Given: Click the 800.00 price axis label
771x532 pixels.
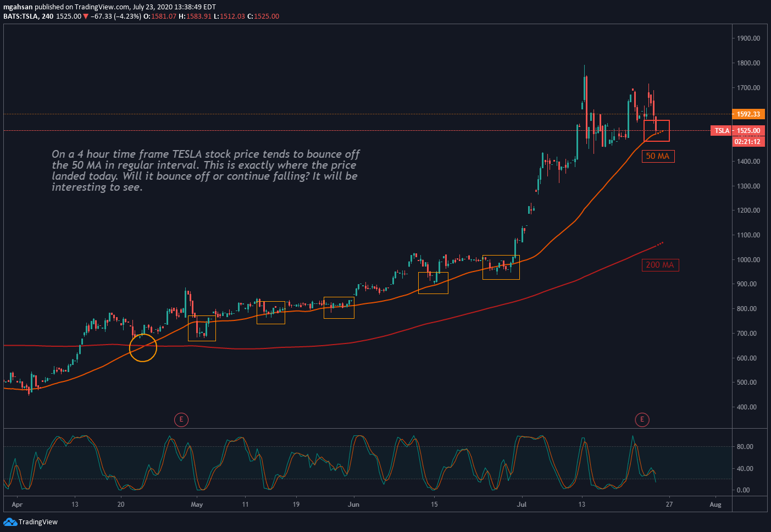Looking at the screenshot, I should (x=747, y=309).
